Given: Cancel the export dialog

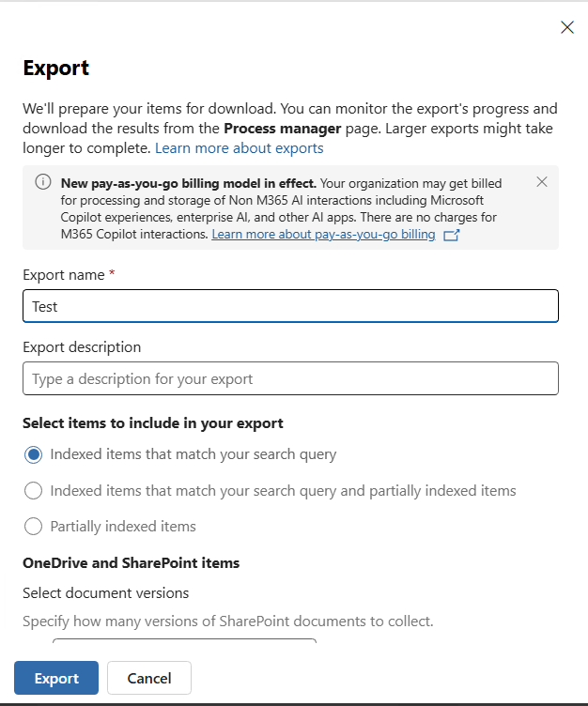Looking at the screenshot, I should tap(149, 678).
